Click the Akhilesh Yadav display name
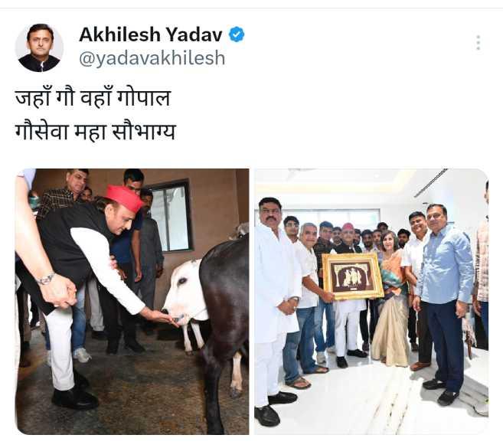The height and width of the screenshot is (448, 503). click(x=151, y=34)
